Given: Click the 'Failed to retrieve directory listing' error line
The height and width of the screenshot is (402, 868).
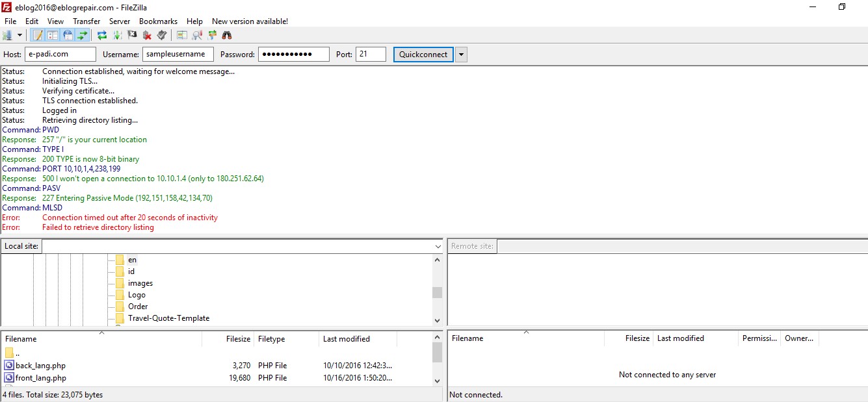Looking at the screenshot, I should (78, 227).
